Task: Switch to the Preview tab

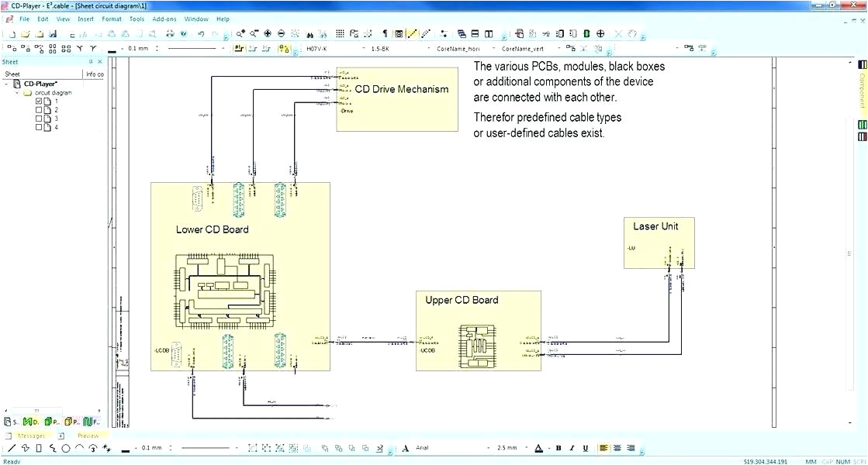Action: [88, 436]
